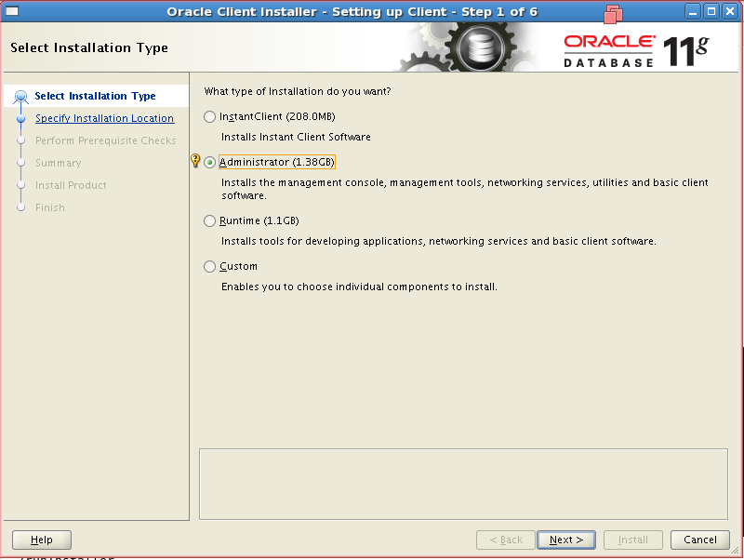
Task: Click the lightbulb hint icon beside Administrator
Action: tap(195, 161)
